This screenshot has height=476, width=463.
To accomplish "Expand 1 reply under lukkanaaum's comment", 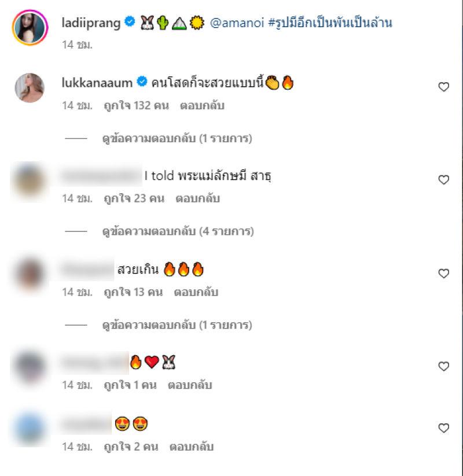I will pyautogui.click(x=177, y=138).
